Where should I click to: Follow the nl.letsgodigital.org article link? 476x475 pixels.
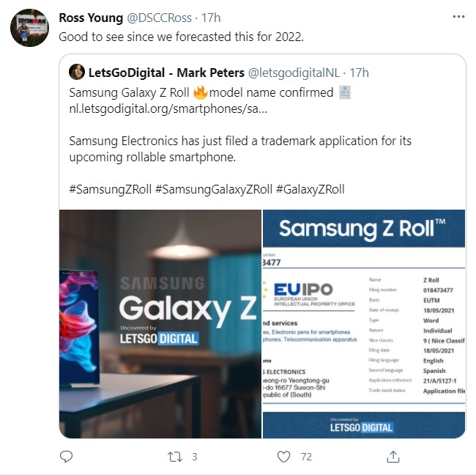point(168,108)
